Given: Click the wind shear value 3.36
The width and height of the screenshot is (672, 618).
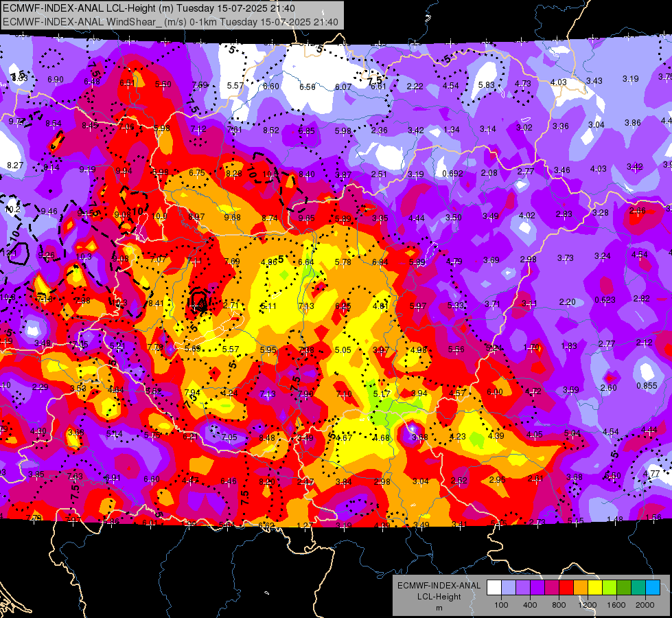Looking at the screenshot, I should 560,126.
